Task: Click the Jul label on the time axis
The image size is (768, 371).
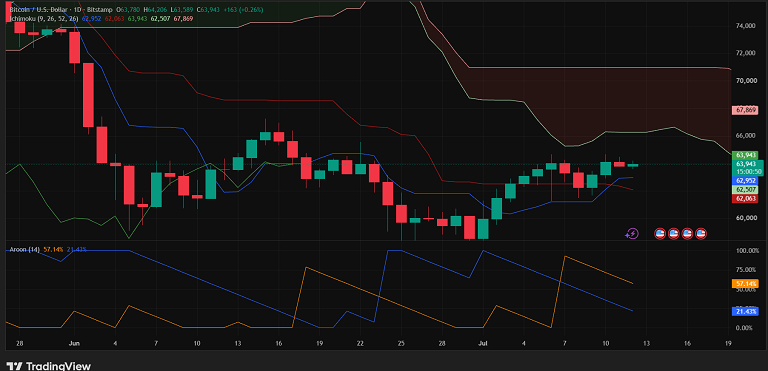Action: point(483,344)
